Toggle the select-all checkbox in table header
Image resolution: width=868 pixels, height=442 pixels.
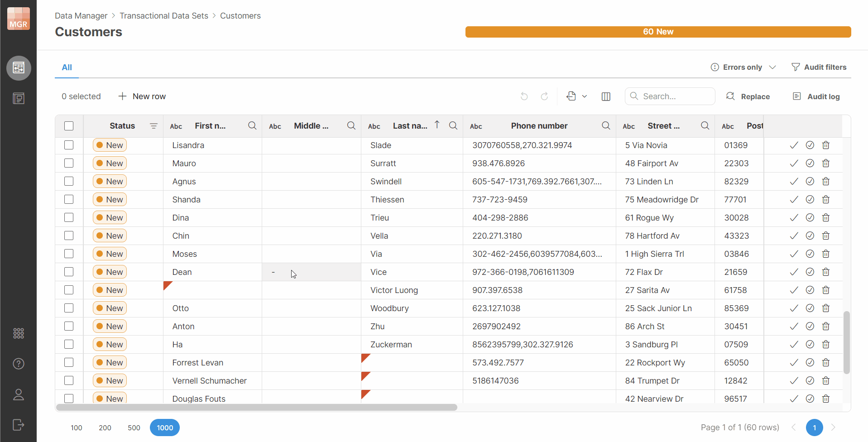pyautogui.click(x=69, y=126)
